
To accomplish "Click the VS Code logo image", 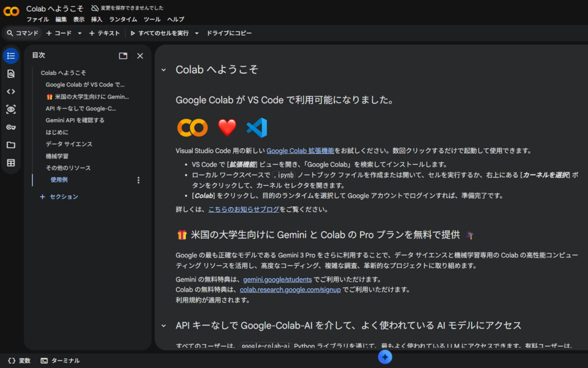I will [x=257, y=128].
